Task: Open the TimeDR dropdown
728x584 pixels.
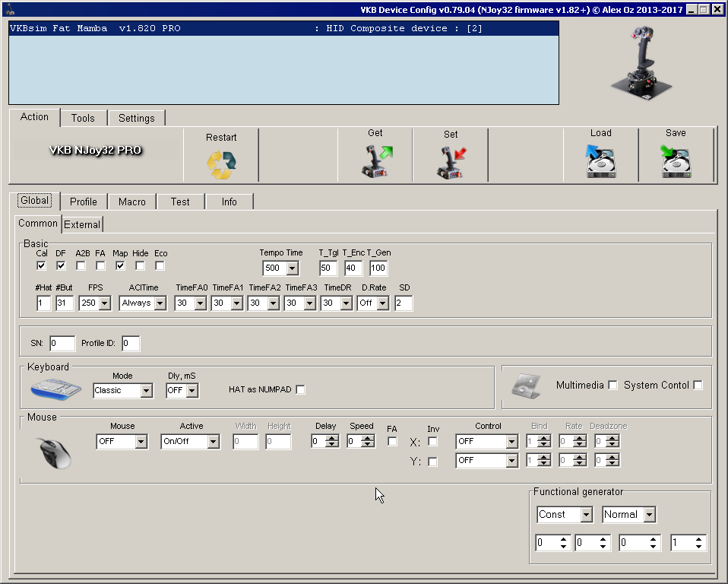Action: pyautogui.click(x=346, y=303)
